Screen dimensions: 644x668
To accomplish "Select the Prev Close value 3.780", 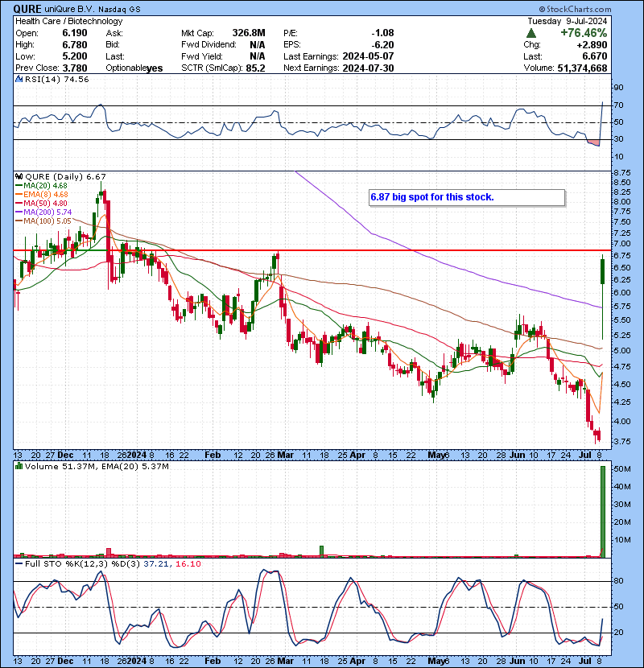I will [x=75, y=68].
